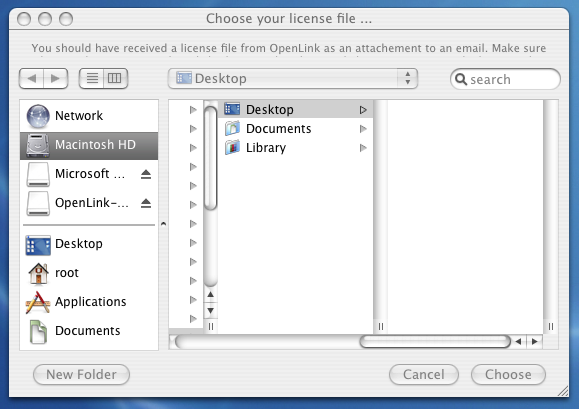Open the Microsoft volume in sidebar
This screenshot has width=579, height=409.
89,174
